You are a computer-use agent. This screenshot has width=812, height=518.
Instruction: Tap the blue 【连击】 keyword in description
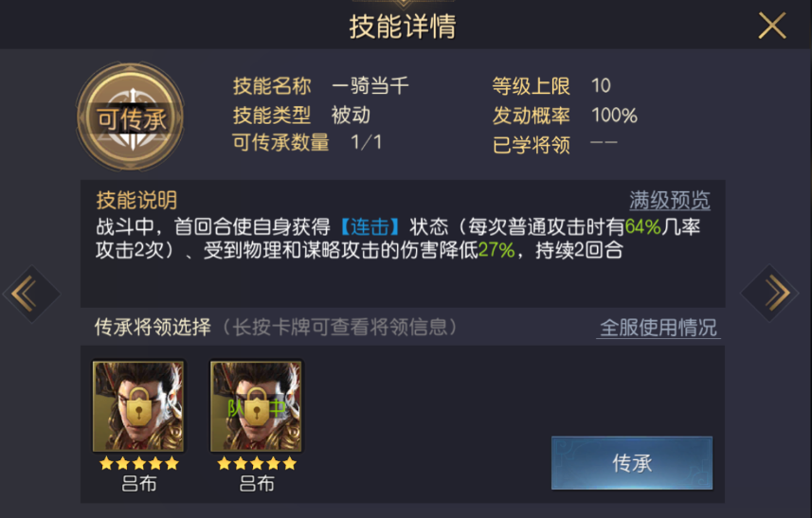tap(370, 226)
